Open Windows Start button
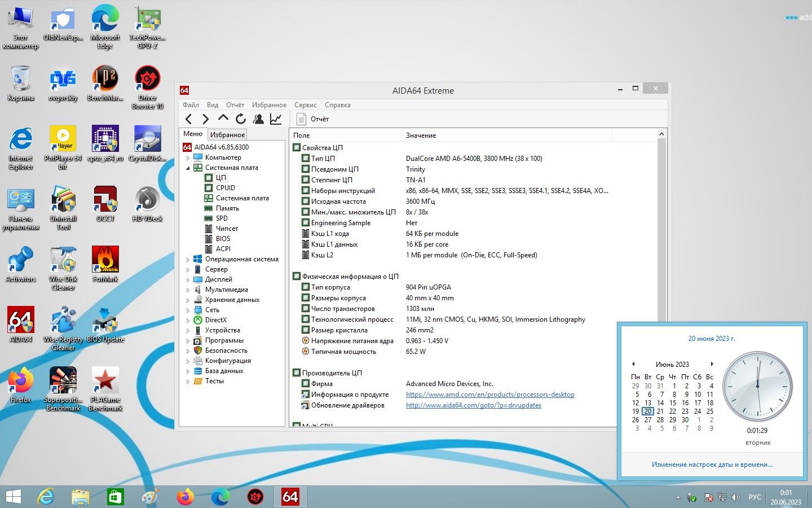This screenshot has width=812, height=508. (x=13, y=497)
